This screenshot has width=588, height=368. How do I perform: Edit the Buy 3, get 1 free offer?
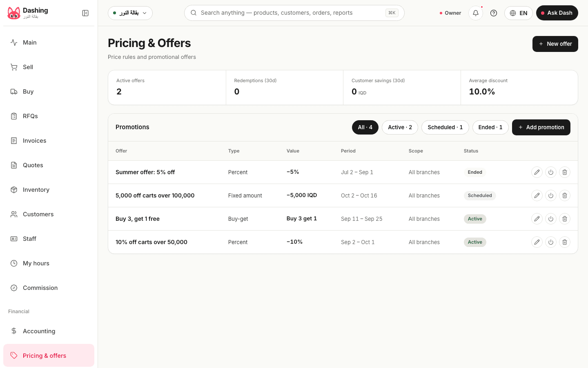(537, 219)
